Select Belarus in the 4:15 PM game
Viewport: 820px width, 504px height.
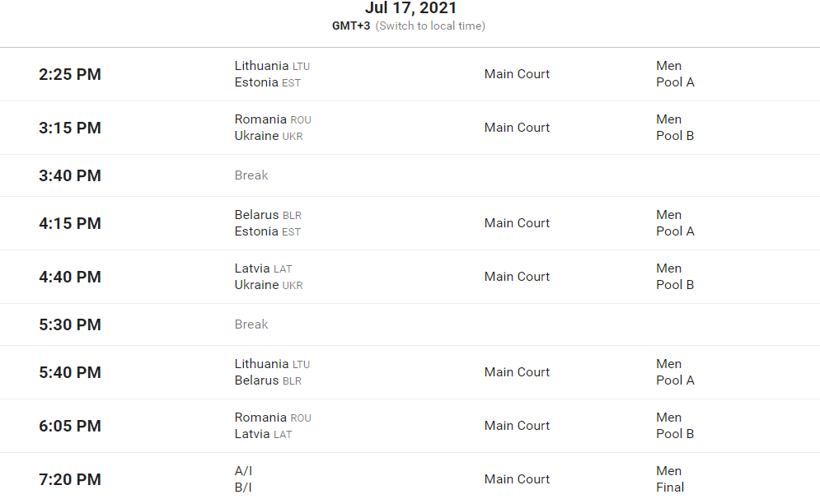256,215
